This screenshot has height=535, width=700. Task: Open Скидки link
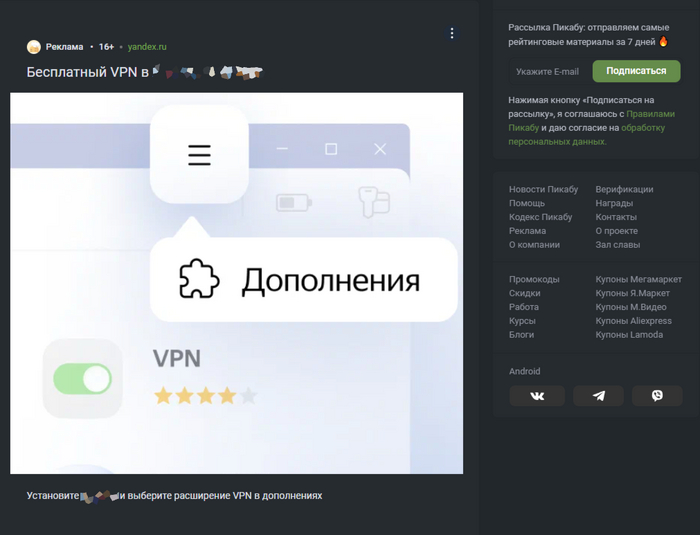click(x=525, y=293)
